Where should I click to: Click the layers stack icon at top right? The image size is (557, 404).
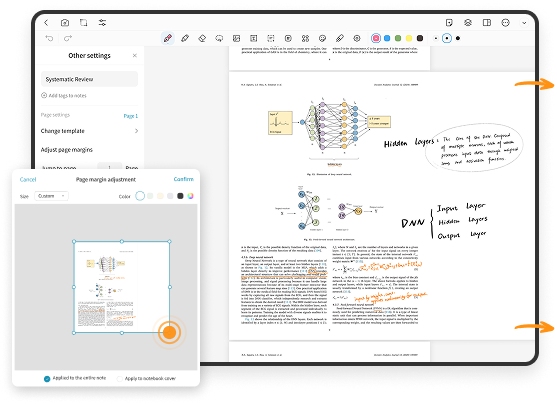coord(468,23)
